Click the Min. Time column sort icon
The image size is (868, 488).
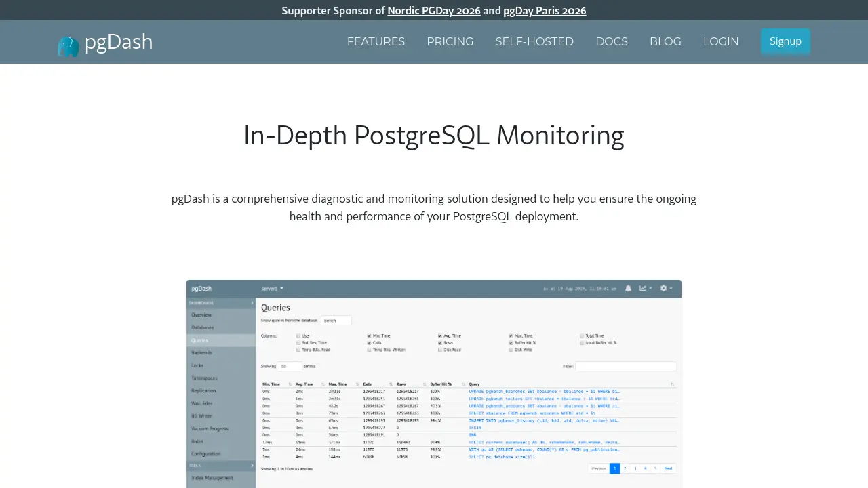(x=290, y=384)
